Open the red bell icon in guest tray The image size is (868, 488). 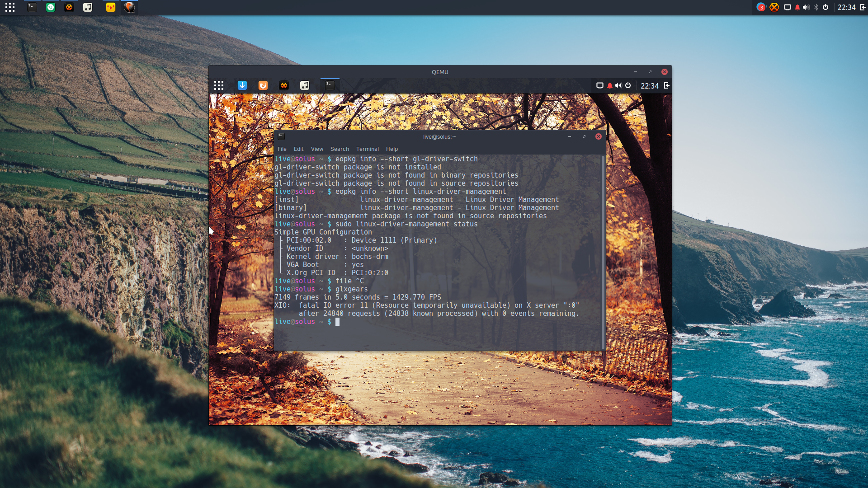[x=610, y=85]
